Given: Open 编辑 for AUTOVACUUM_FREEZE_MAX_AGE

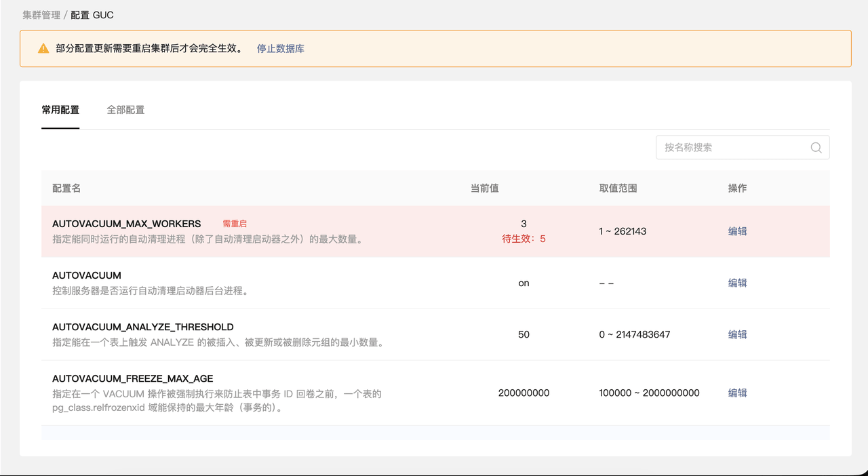Looking at the screenshot, I should (x=737, y=393).
